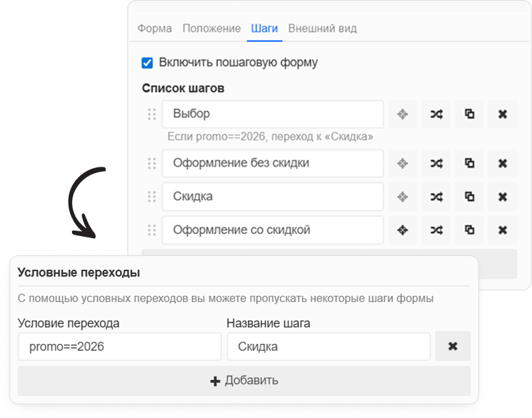This screenshot has width=532, height=418.
Task: Disable the Включить пошаговую форму checkbox
Action: (147, 63)
